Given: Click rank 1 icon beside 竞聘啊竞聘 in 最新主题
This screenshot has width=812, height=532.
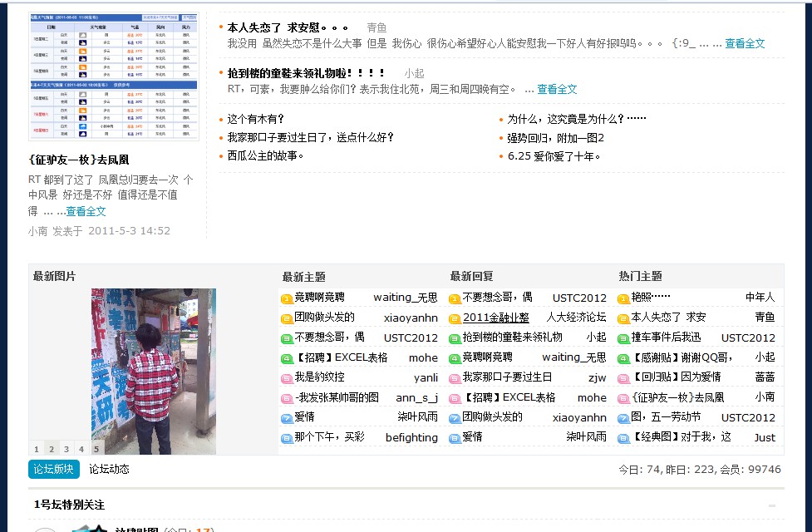Looking at the screenshot, I should click(287, 298).
